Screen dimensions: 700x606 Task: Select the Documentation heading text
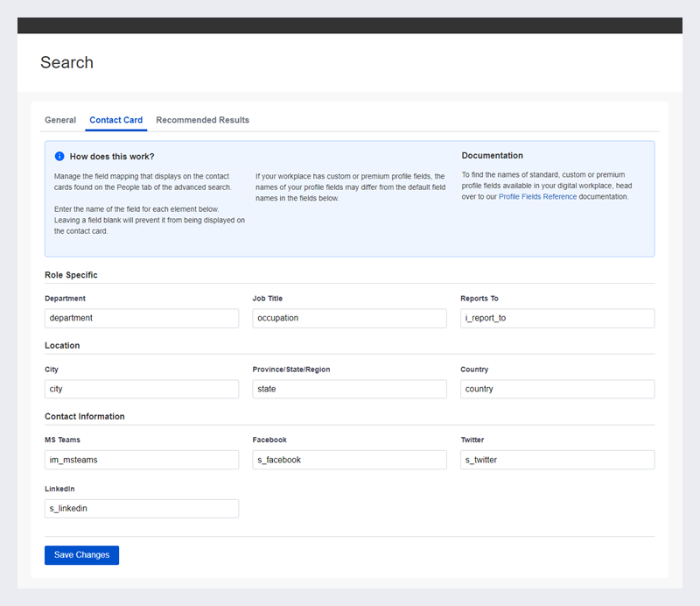pyautogui.click(x=493, y=156)
